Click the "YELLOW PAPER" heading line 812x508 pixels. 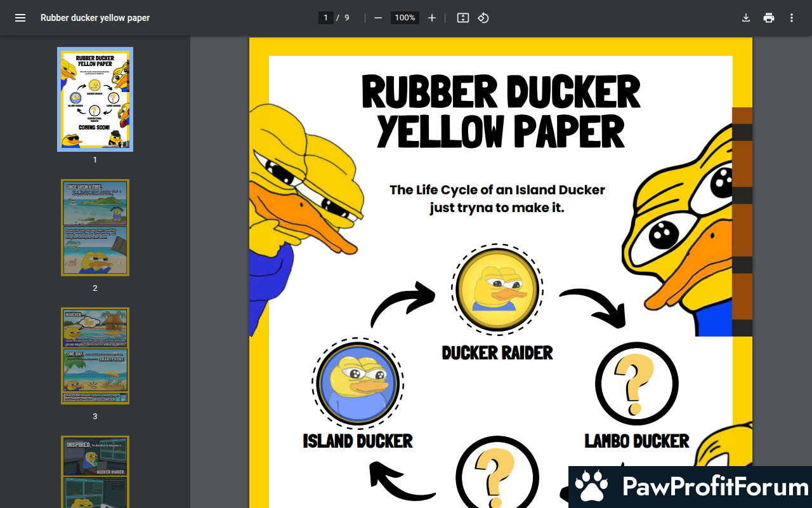tap(501, 130)
